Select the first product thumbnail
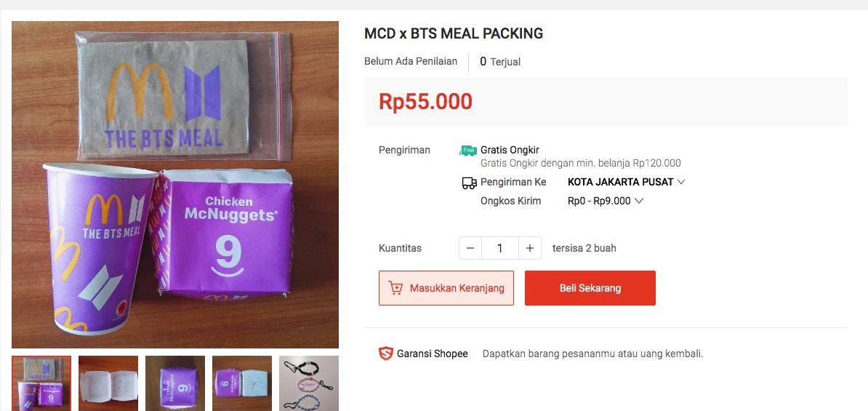Screen dimensions: 868x411 pos(41,383)
